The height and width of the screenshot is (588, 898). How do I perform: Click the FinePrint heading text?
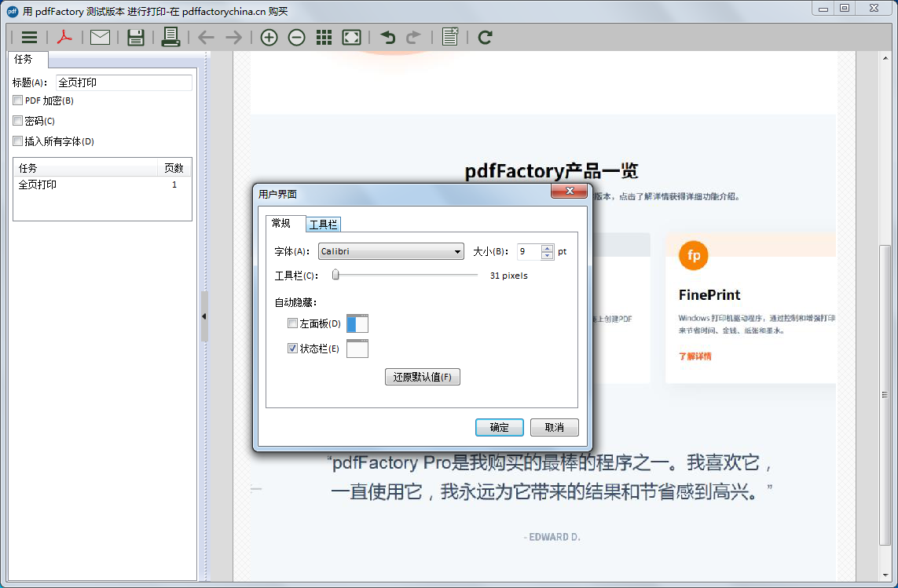[709, 295]
